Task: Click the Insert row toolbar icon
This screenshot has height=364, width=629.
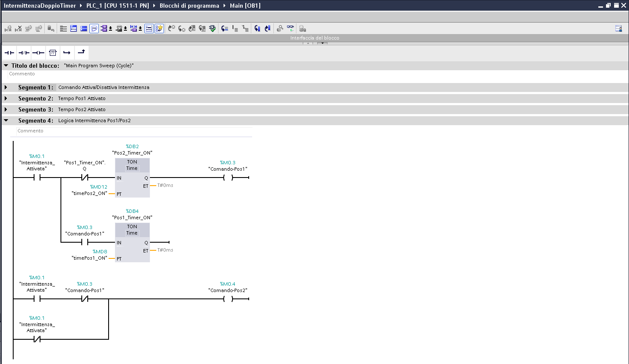Action: tap(29, 29)
